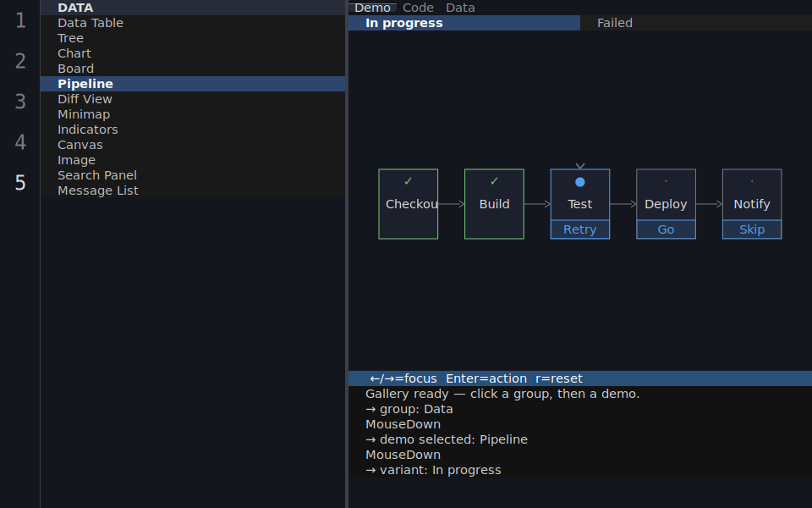Click the Retry button under Test
812x508 pixels.
point(580,229)
